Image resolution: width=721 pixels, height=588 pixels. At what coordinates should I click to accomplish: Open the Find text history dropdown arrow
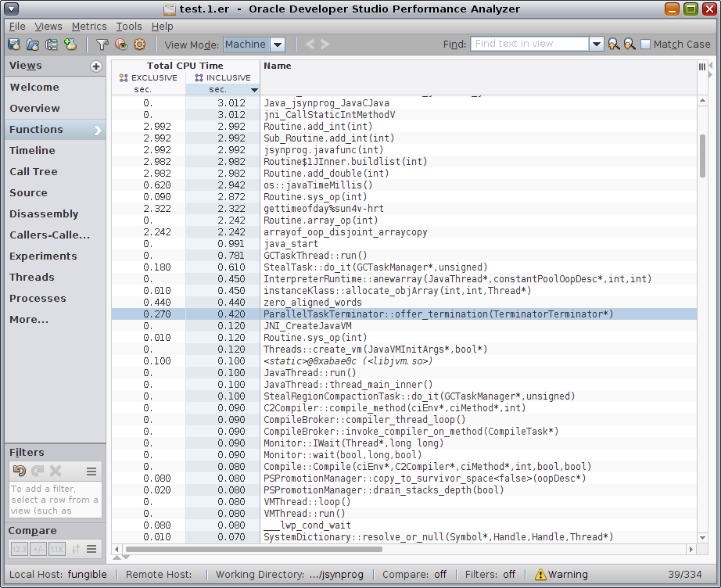pyautogui.click(x=597, y=44)
